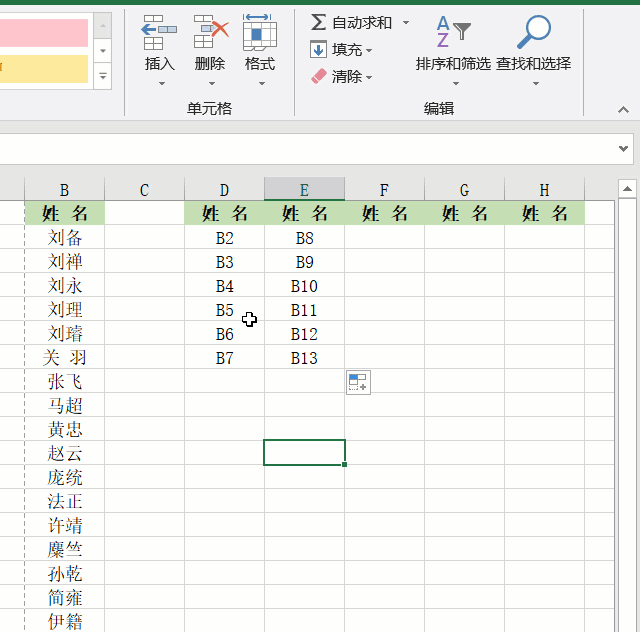This screenshot has height=632, width=640.
Task: Click cell with text B5
Action: [224, 309]
